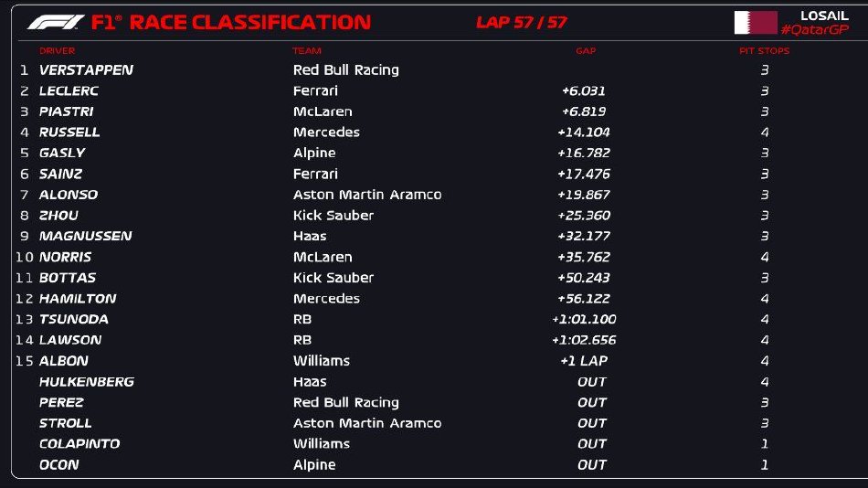Click the Qatar flag icon

[756, 23]
